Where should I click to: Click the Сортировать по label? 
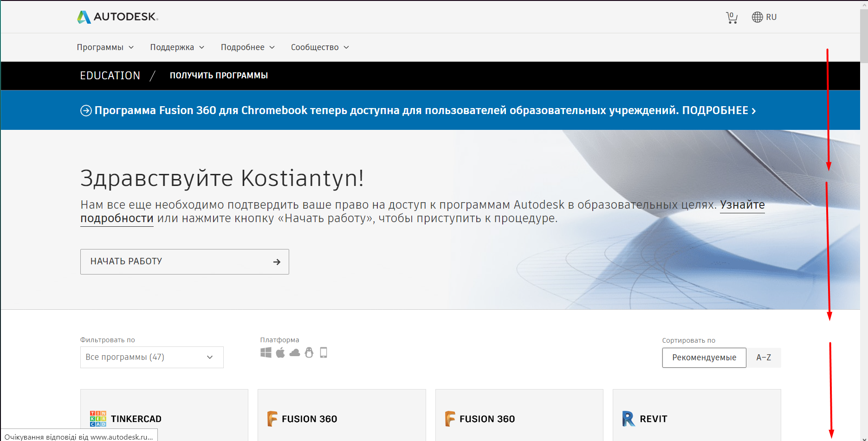689,340
